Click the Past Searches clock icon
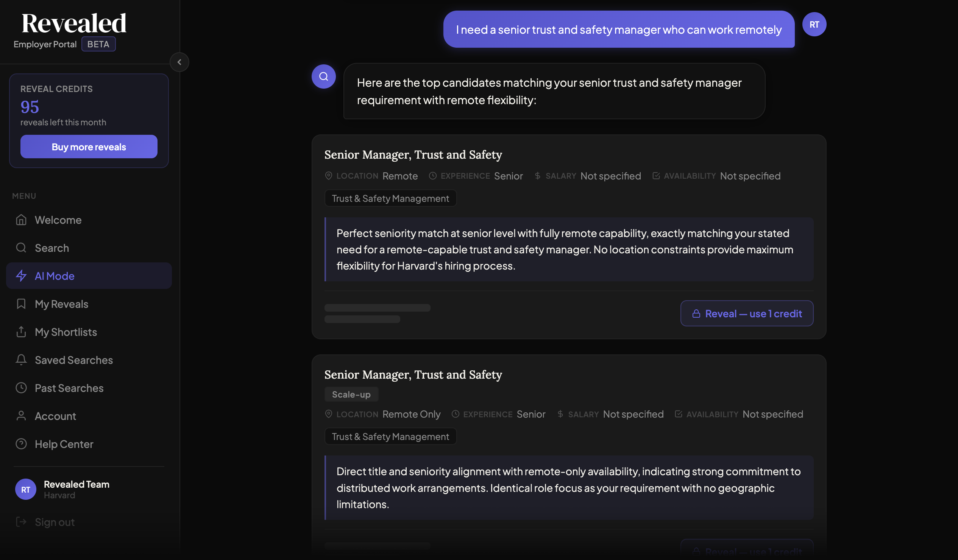The width and height of the screenshot is (958, 560). (21, 388)
